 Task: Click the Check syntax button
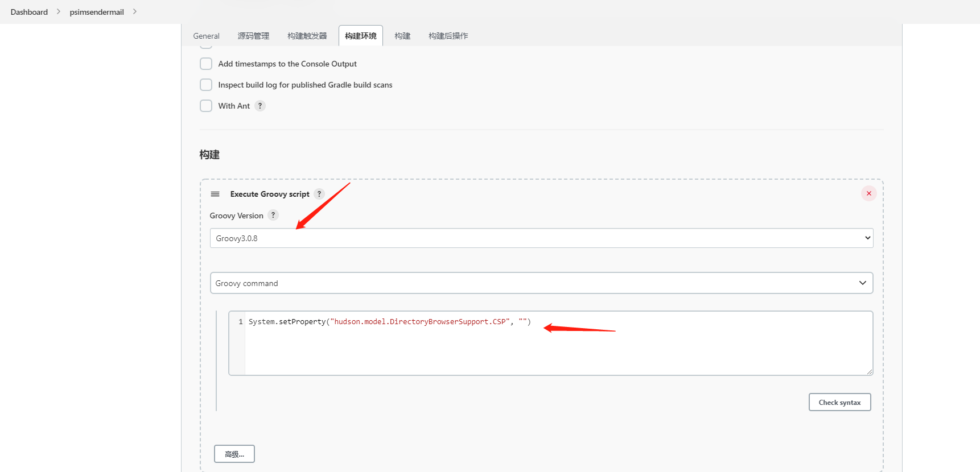click(839, 402)
